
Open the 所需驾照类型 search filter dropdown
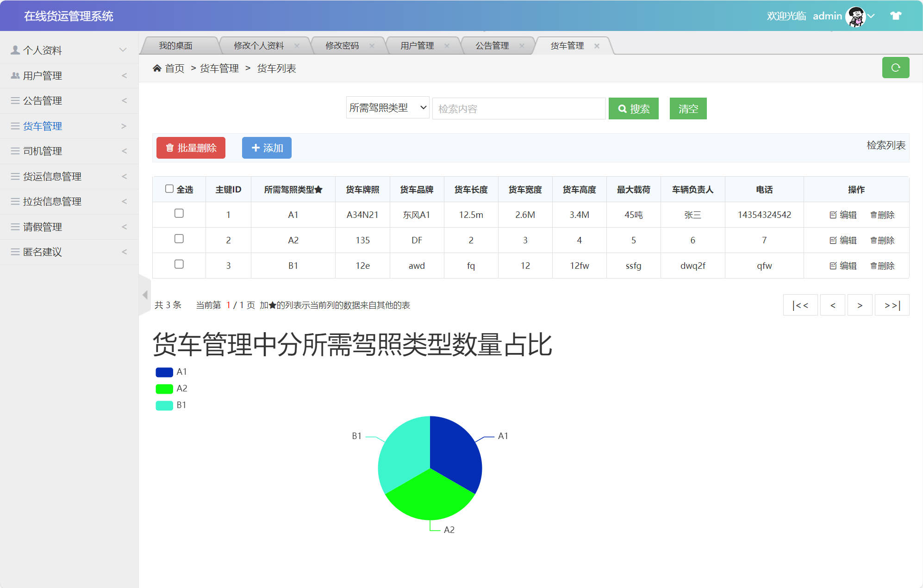387,107
